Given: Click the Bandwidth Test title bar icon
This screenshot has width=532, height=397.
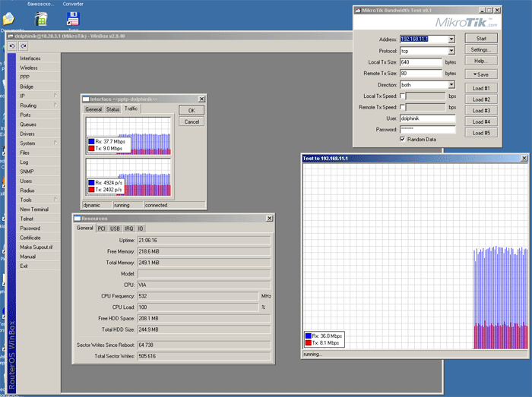Looking at the screenshot, I should click(358, 10).
